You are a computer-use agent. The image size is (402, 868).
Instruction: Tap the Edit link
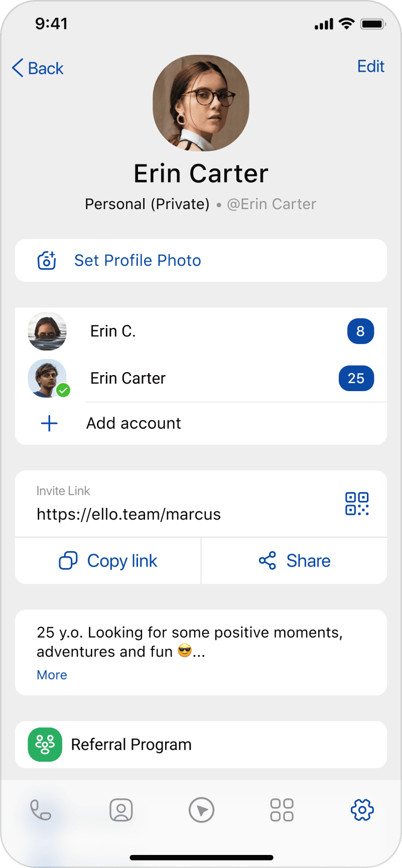tap(370, 66)
